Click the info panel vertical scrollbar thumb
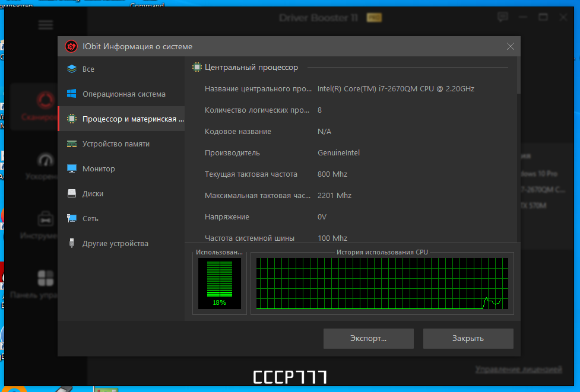Viewport: 580px width, 392px height. (x=519, y=75)
